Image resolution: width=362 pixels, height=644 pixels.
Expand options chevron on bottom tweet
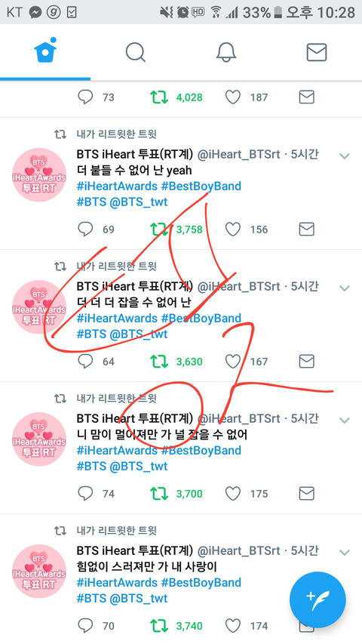point(345,553)
